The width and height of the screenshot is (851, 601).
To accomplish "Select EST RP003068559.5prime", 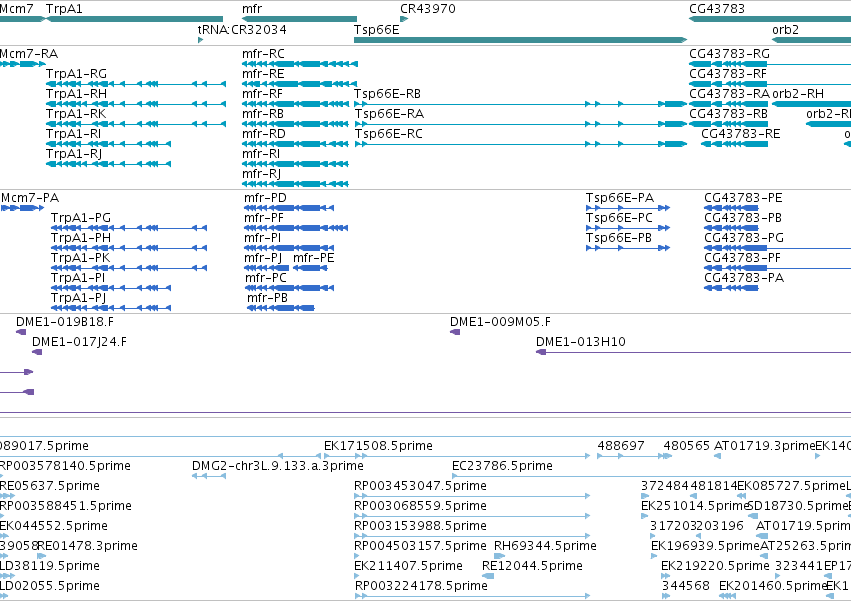I will (472, 516).
